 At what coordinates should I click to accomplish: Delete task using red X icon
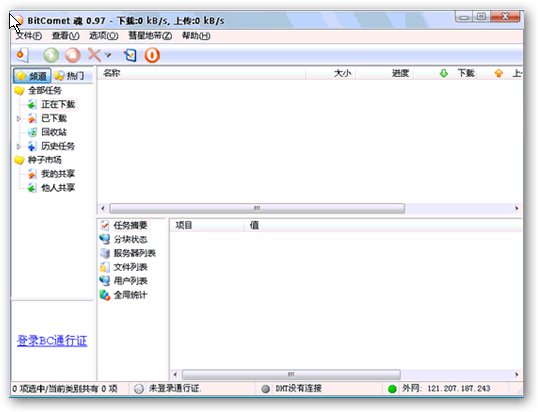click(x=94, y=55)
